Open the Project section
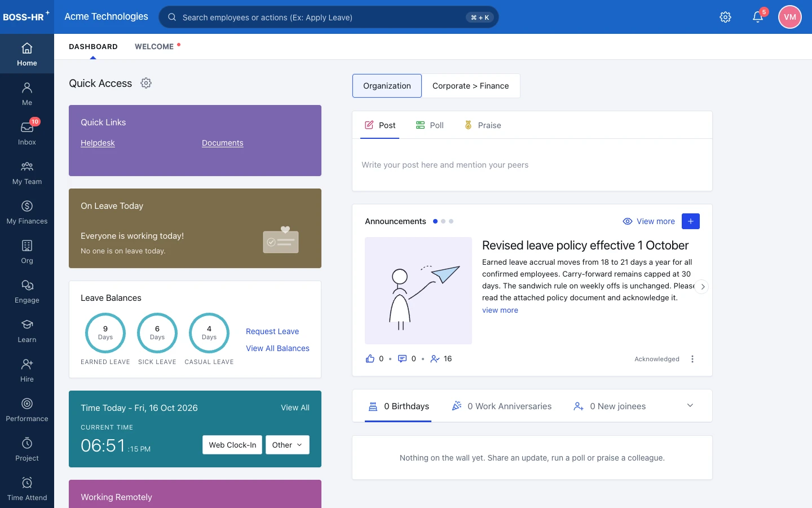812x508 pixels. point(27,449)
